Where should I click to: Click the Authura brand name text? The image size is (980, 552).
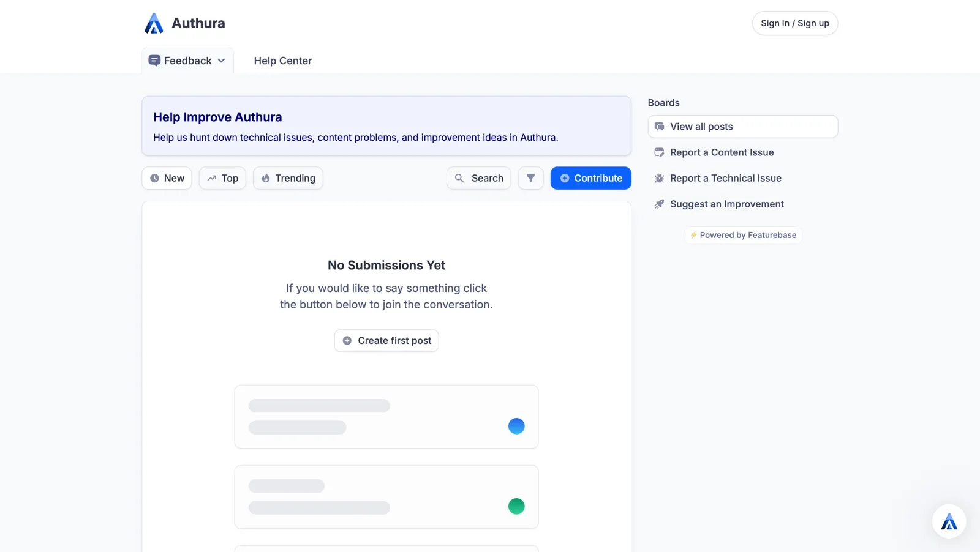[198, 23]
